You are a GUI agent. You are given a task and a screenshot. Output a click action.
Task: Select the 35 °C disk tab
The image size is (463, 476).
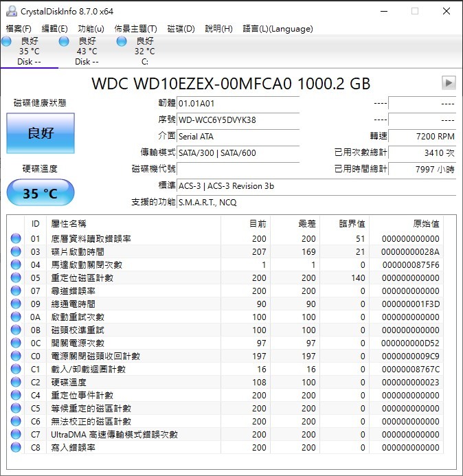(x=29, y=51)
